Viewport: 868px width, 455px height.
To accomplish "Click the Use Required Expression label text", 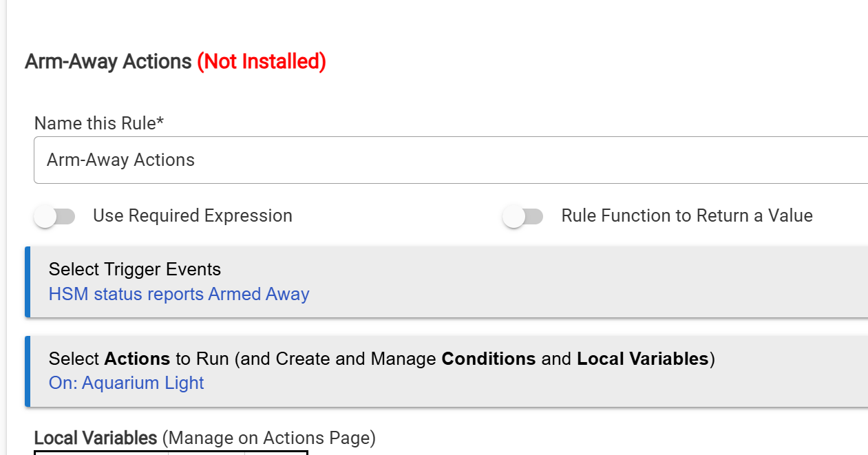I will click(193, 216).
